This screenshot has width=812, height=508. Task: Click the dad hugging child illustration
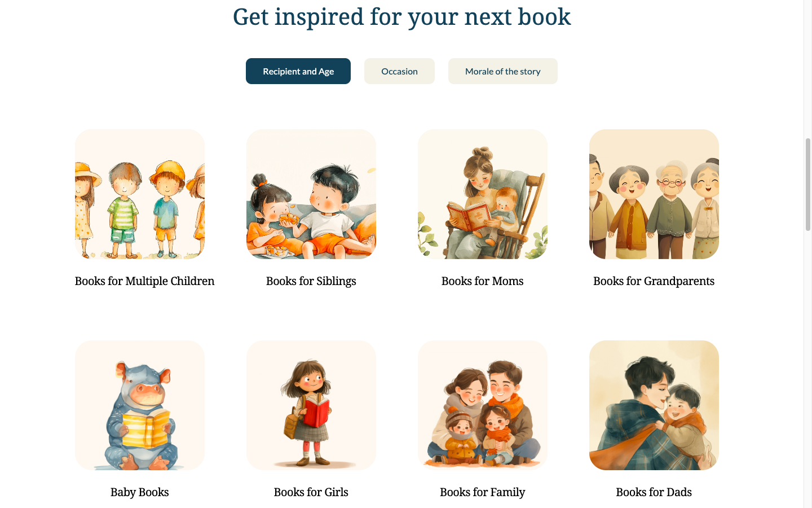click(x=654, y=405)
